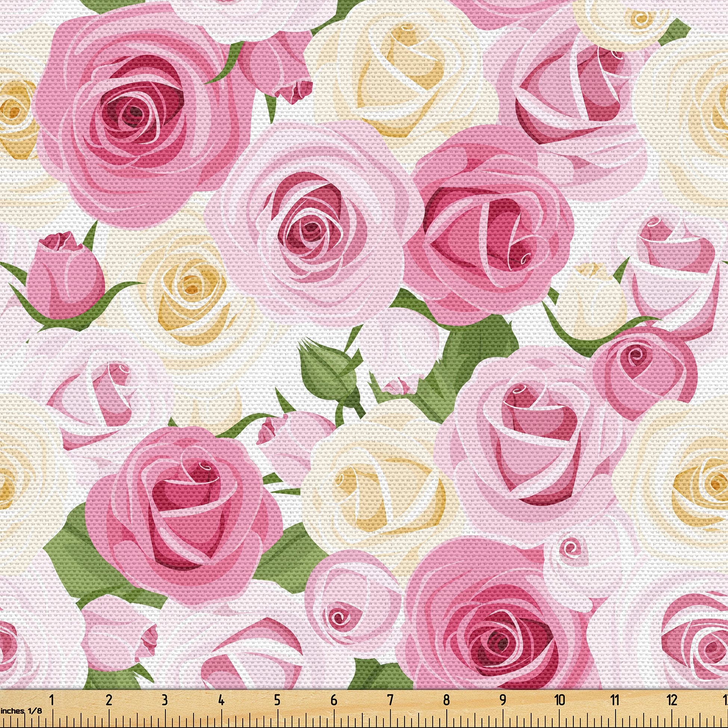Click the number 5 on the ruler

click(x=277, y=700)
